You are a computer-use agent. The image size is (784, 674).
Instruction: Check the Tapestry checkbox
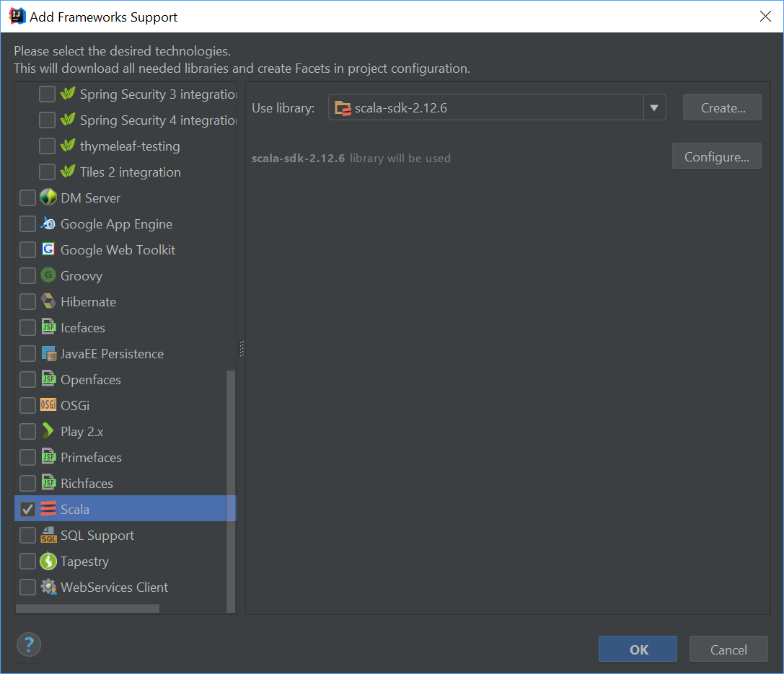pos(27,561)
